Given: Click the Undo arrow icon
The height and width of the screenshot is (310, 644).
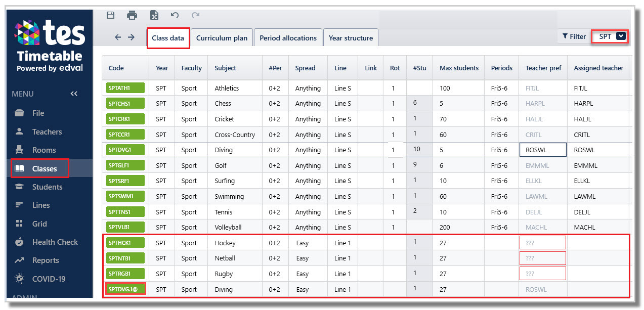Looking at the screenshot, I should pyautogui.click(x=175, y=16).
